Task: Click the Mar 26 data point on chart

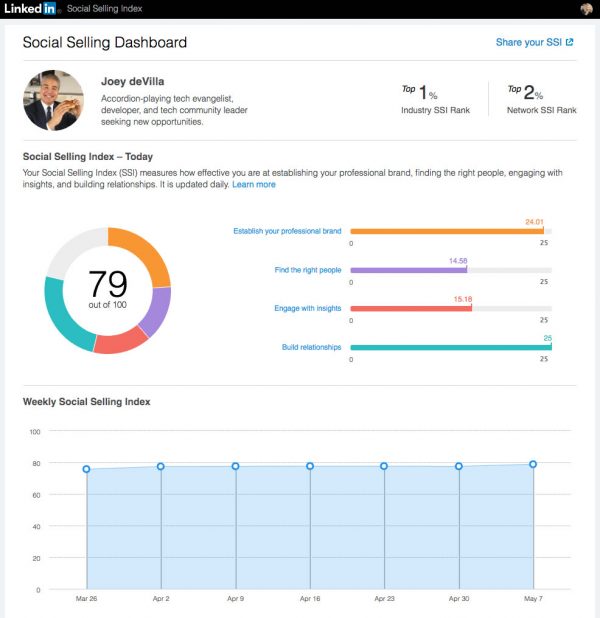Action: pos(86,469)
